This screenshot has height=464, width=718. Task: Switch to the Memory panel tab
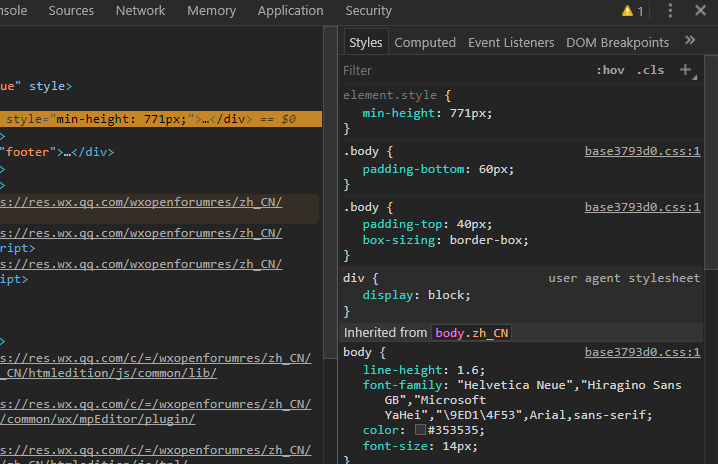[212, 11]
